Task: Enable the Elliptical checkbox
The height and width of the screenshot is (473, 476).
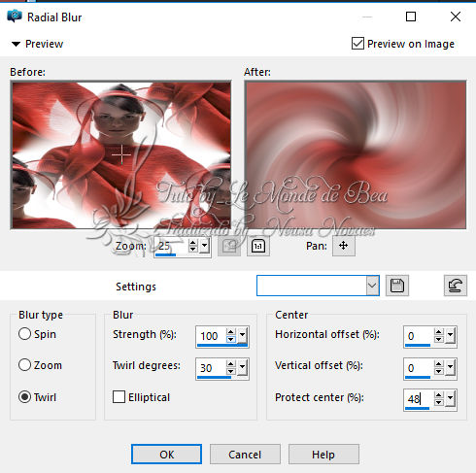Action: point(119,396)
